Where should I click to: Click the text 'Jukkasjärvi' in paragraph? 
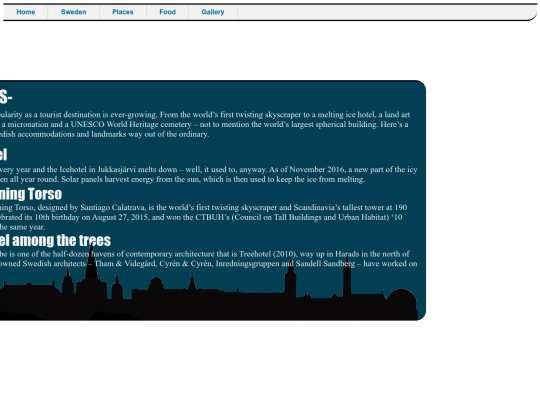[116, 170]
